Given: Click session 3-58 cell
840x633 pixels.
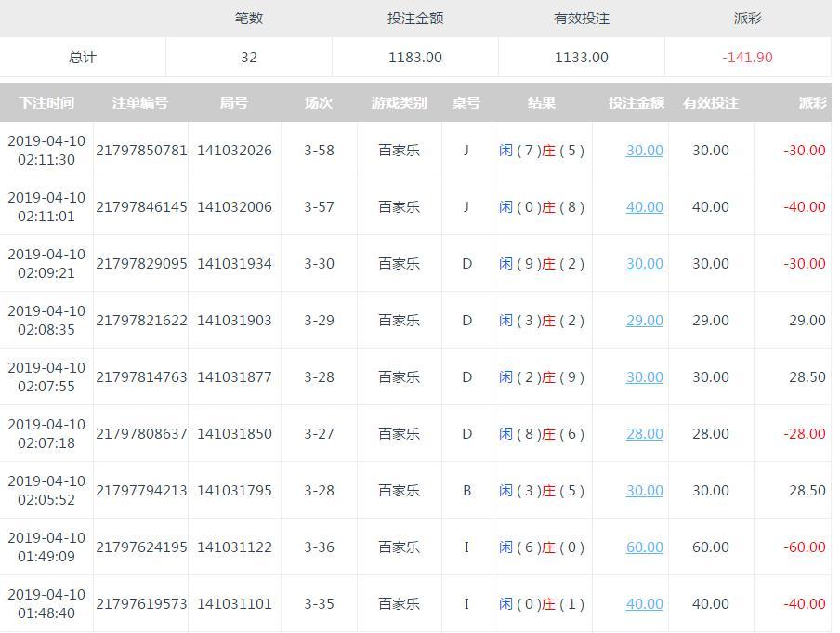Looking at the screenshot, I should pos(320,150).
